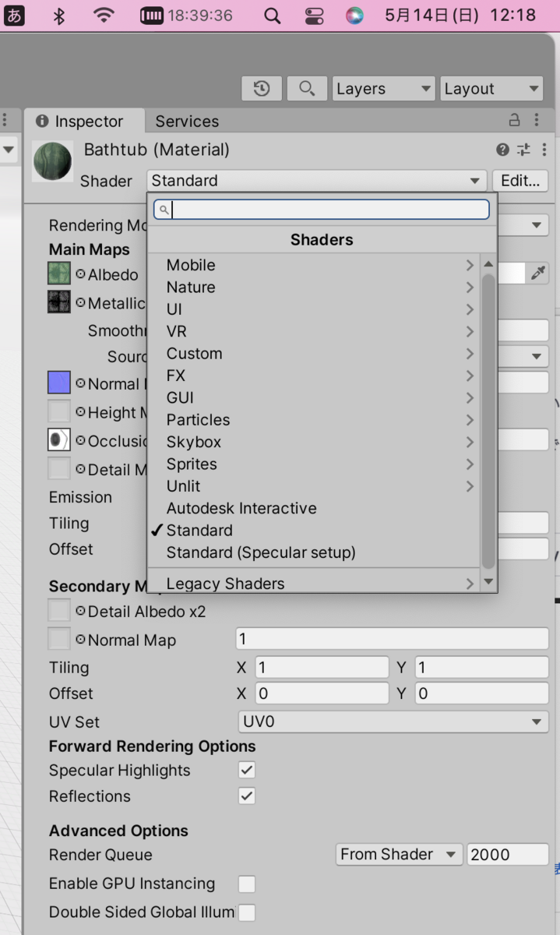Click the Siri icon in menu bar
Viewport: 560px width, 935px height.
(x=354, y=16)
